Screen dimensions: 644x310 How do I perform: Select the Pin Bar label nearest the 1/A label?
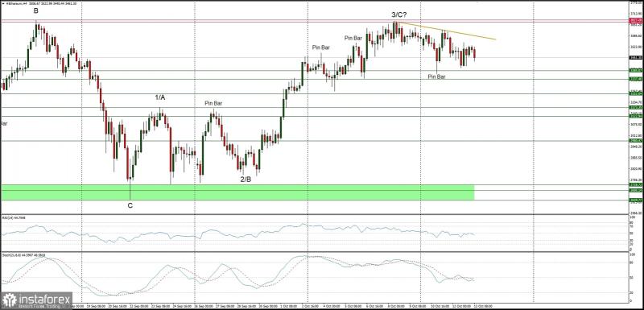(213, 104)
